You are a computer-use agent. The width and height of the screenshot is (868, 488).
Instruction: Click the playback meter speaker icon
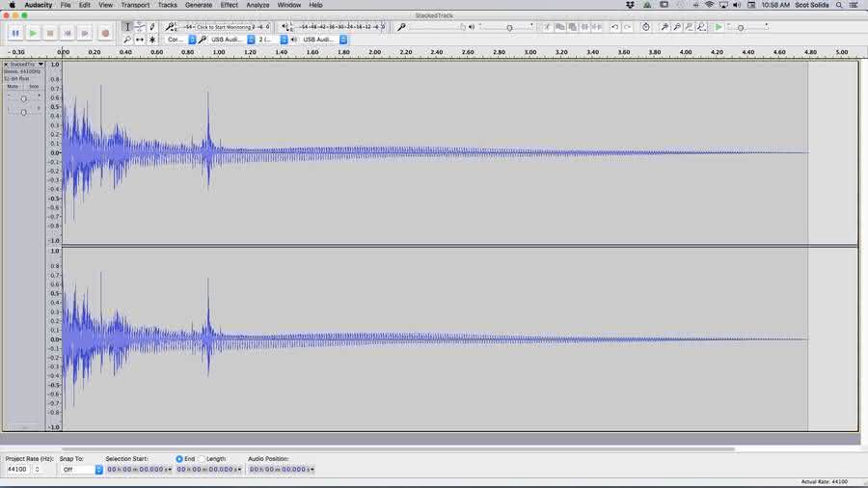(285, 27)
